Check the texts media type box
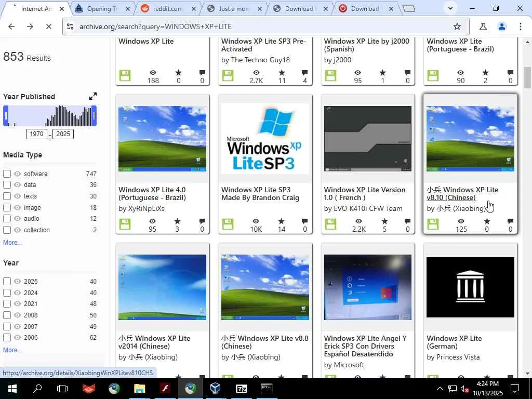Screen dimensions: 532x399 click(7, 196)
